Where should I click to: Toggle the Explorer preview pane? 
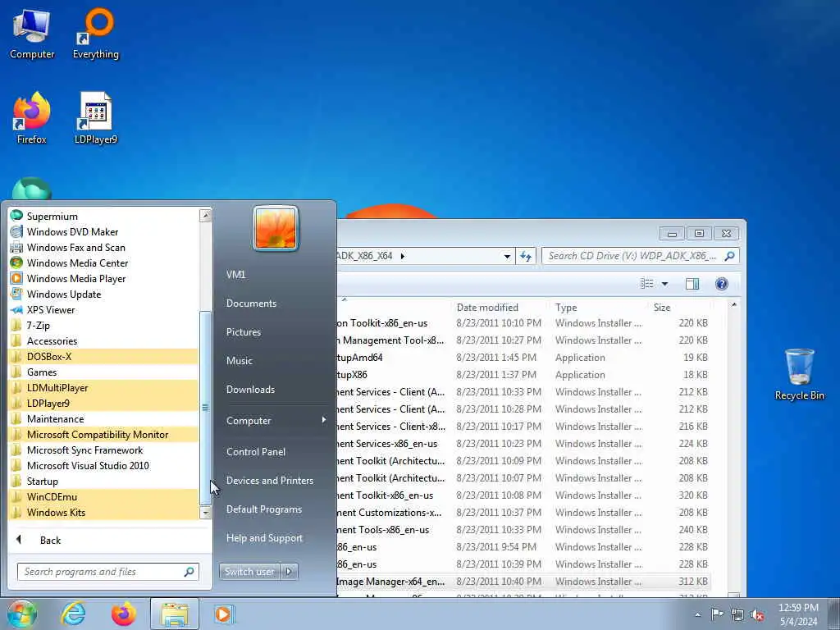pos(692,283)
